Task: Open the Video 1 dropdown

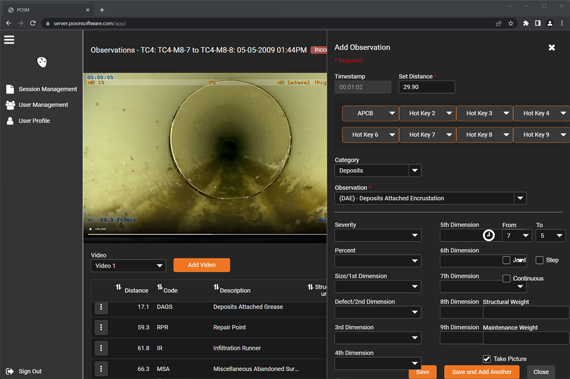Action: [128, 266]
